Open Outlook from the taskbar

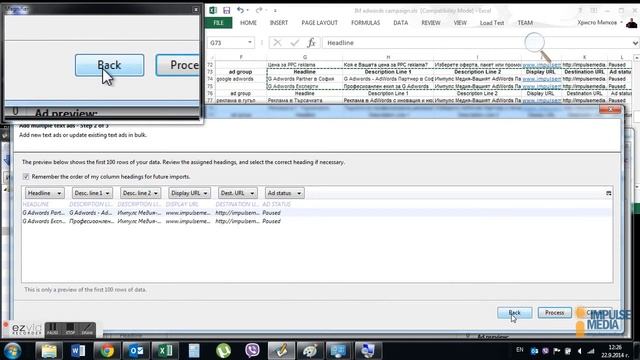click(x=136, y=351)
